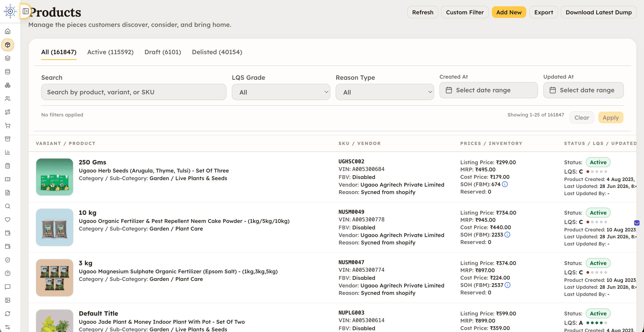Focus the product, variant, or SKU search field
The image size is (644, 332).
(134, 92)
